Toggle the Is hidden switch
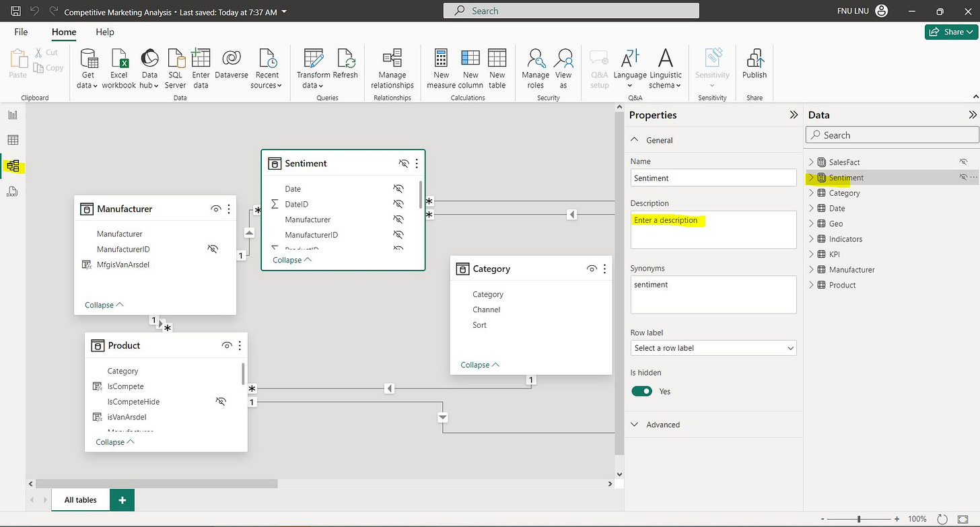This screenshot has width=980, height=527. 642,391
